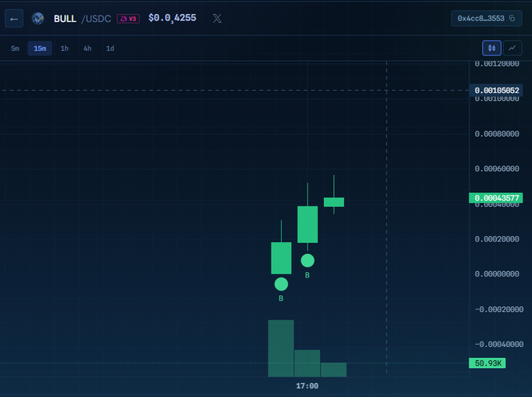
Task: Click the middle volume bar
Action: (307, 363)
